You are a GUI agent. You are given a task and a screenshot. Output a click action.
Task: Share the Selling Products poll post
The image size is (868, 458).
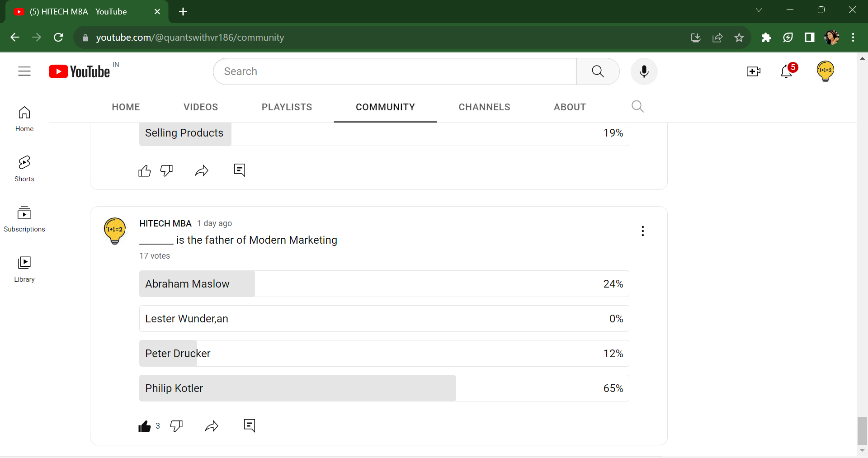(202, 170)
